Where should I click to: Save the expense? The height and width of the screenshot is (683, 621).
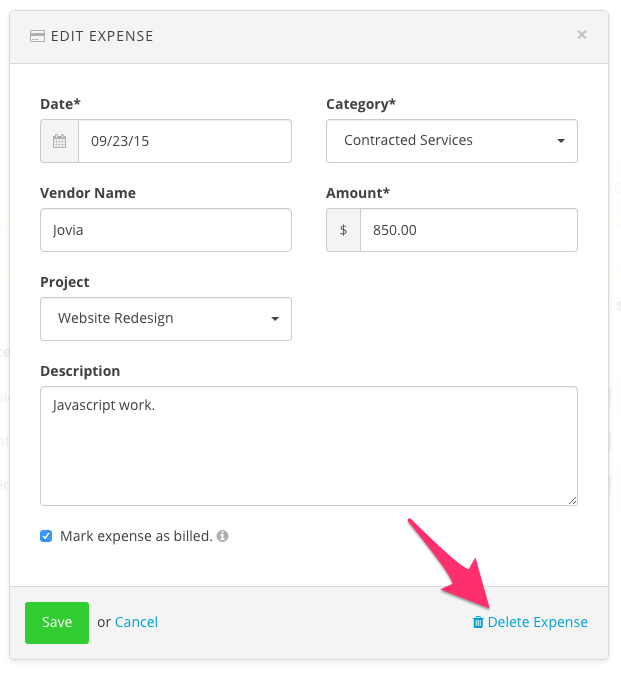pos(57,622)
